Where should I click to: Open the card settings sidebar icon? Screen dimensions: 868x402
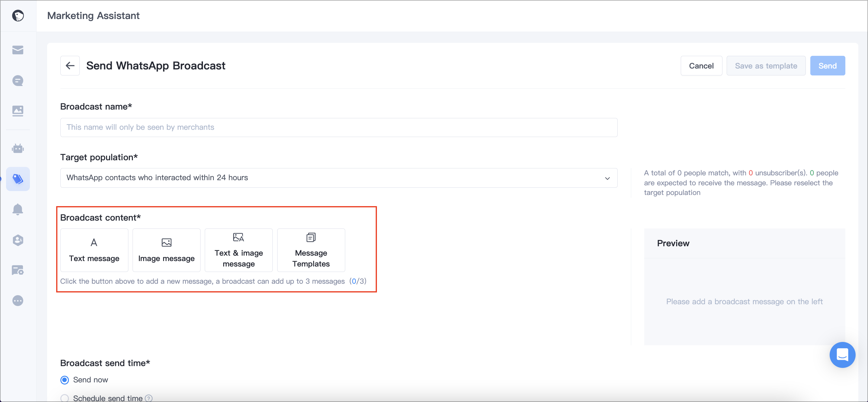tap(18, 270)
